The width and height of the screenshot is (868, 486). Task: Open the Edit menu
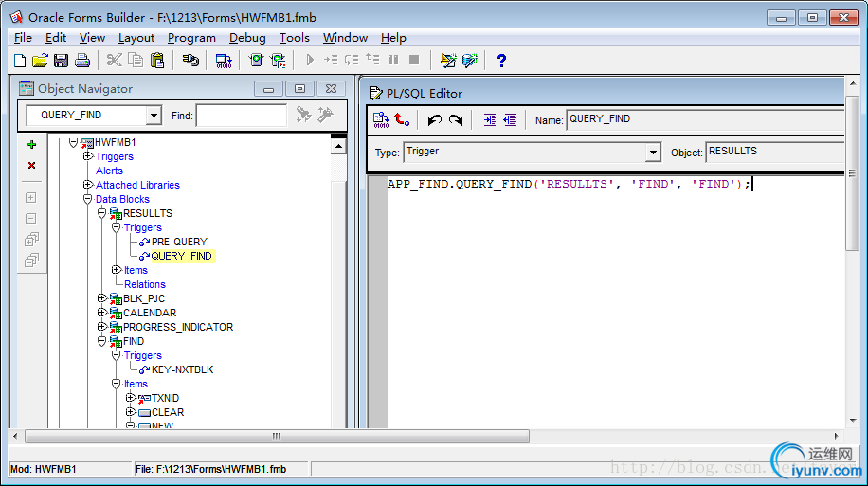tap(56, 38)
